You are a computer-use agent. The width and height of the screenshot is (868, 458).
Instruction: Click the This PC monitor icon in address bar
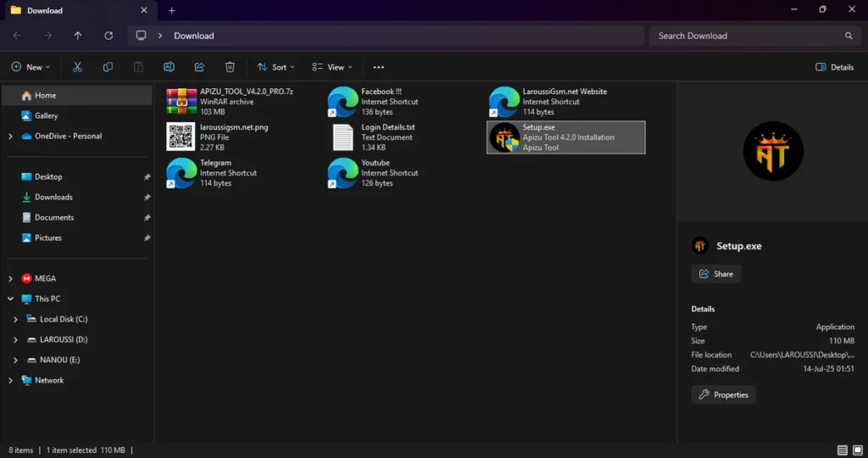tap(142, 36)
